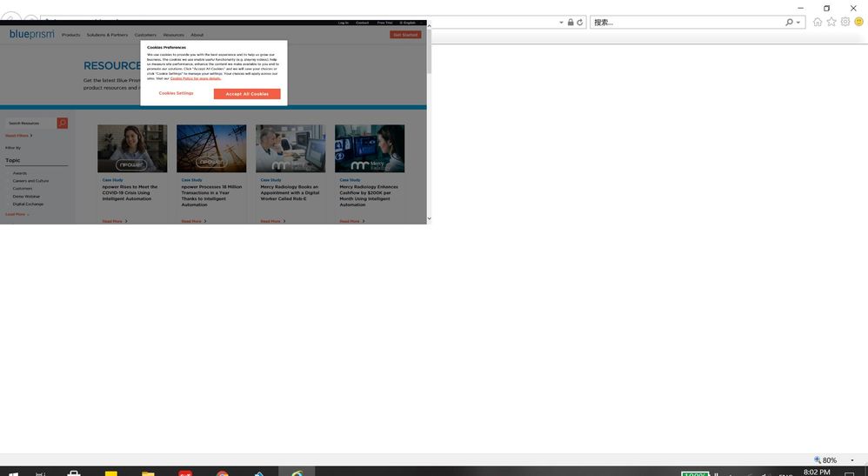Tick the Demo Webinar checkbox
The height and width of the screenshot is (476, 868).
tap(9, 196)
